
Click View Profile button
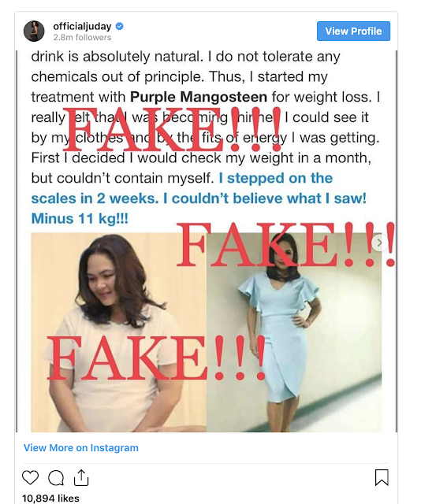click(353, 31)
